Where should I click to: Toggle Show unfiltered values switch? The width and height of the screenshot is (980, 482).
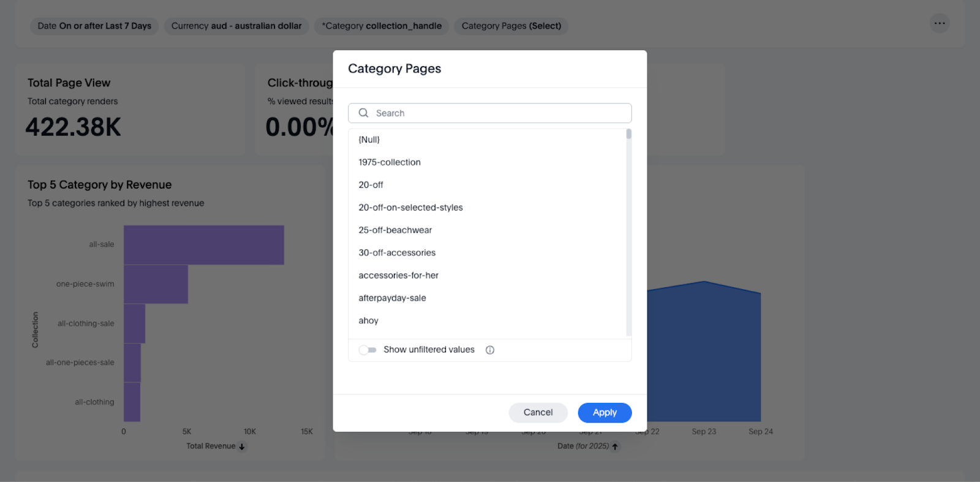[x=367, y=350]
